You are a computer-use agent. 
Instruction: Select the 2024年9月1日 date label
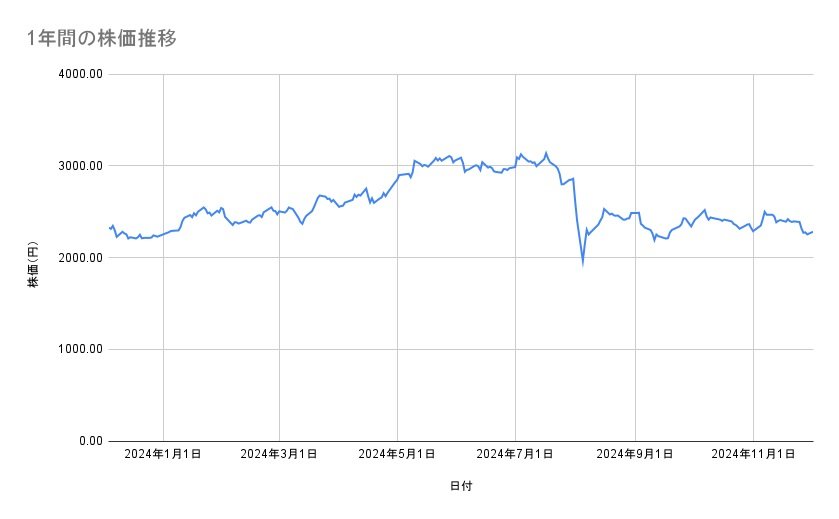coord(635,453)
